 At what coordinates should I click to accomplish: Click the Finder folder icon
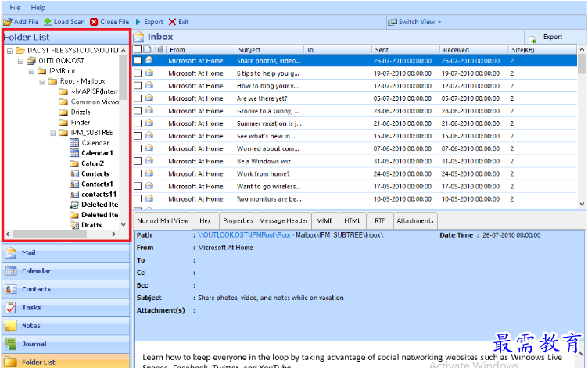(x=63, y=122)
